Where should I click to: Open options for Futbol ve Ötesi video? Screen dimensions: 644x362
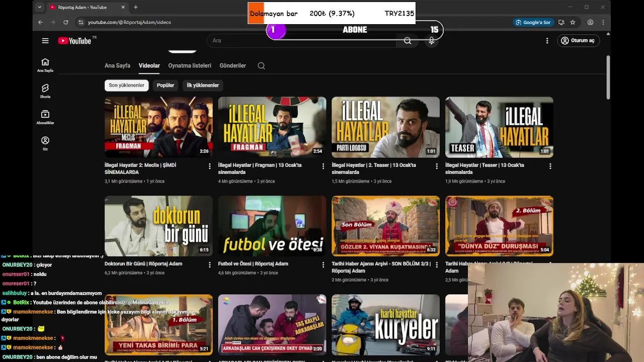[323, 264]
